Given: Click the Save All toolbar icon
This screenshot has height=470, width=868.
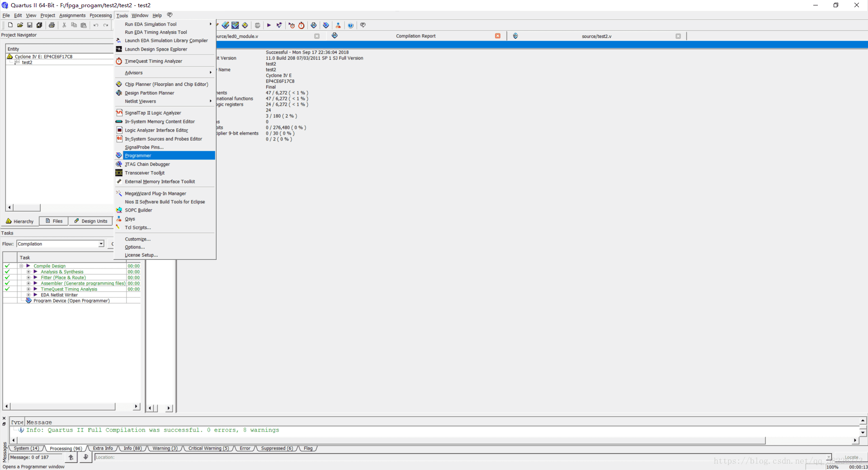Looking at the screenshot, I should pos(39,25).
